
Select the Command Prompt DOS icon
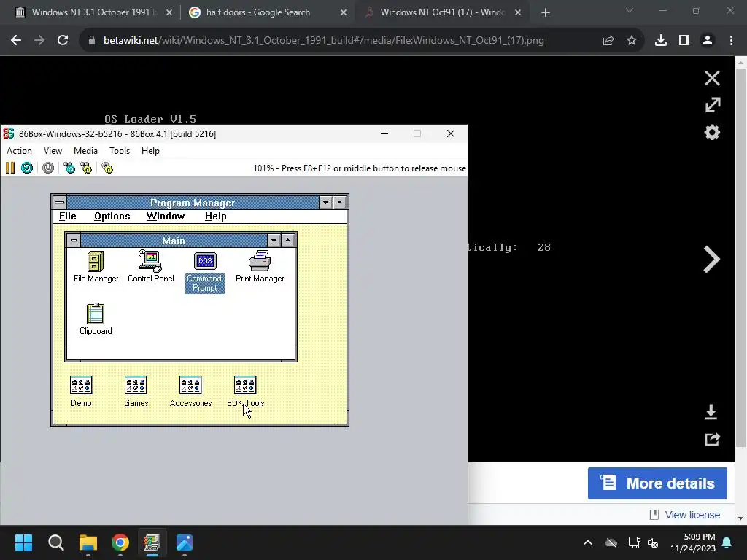[205, 271]
